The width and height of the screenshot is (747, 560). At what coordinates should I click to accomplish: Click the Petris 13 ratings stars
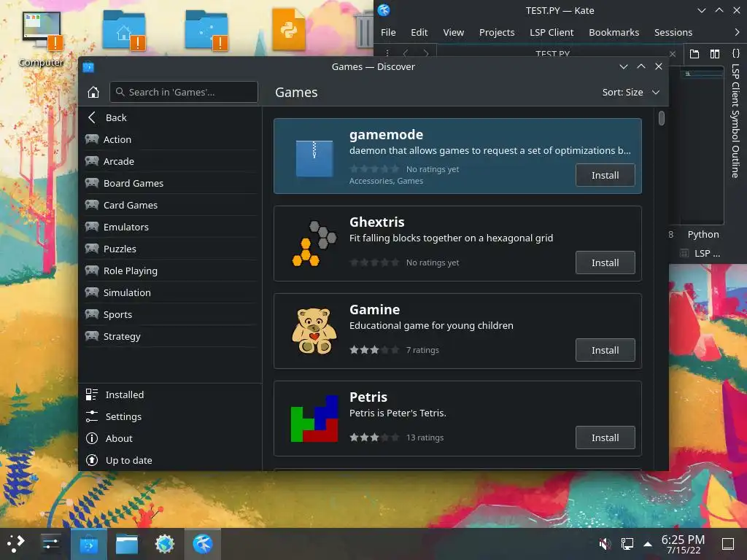[x=374, y=437]
